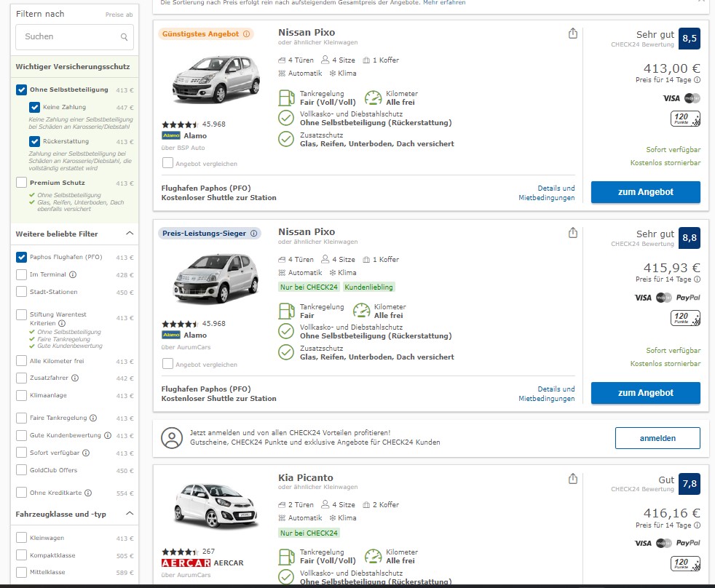The height and width of the screenshot is (588, 715).
Task: Click Nur bei CHECK24 tag in Kia offer
Action: 309,533
